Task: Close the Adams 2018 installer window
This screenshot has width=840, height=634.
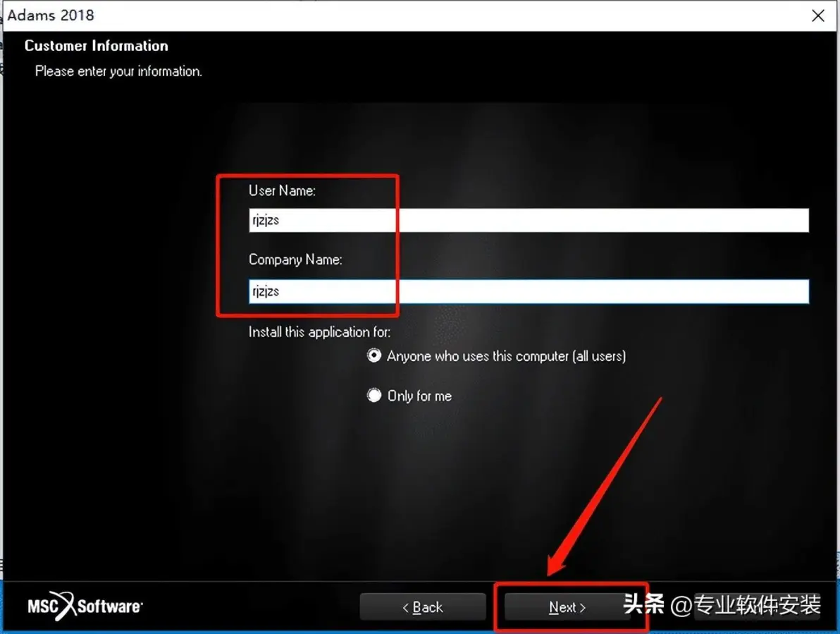Action: (x=818, y=16)
